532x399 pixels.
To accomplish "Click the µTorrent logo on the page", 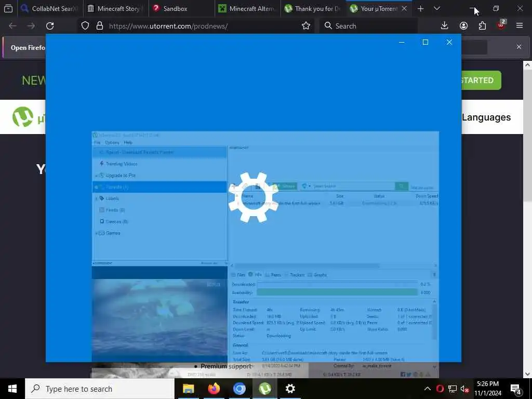I will click(x=23, y=117).
